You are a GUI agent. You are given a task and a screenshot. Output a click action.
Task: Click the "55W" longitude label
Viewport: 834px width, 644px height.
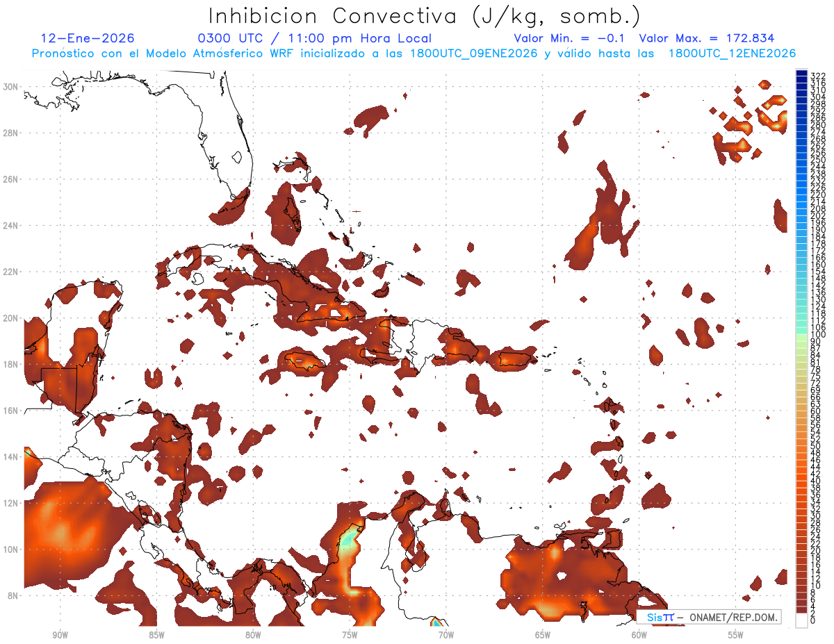coord(736,634)
